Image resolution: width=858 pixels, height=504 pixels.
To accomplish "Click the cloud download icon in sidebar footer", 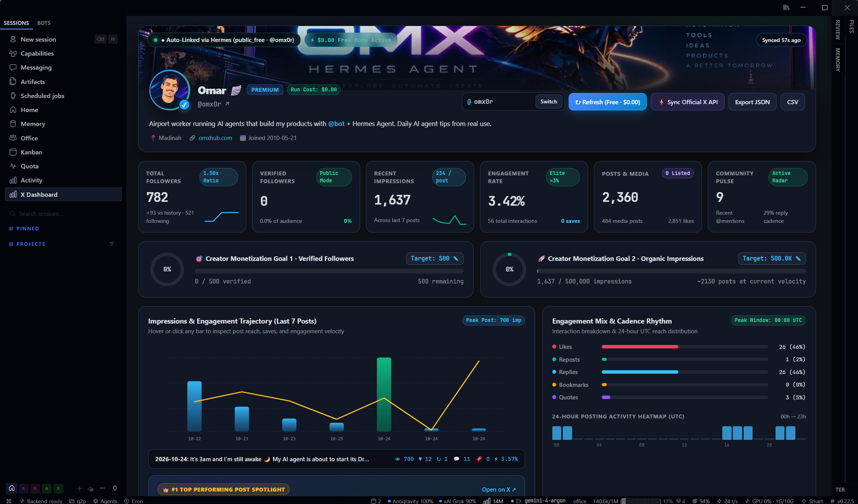I will (x=91, y=488).
